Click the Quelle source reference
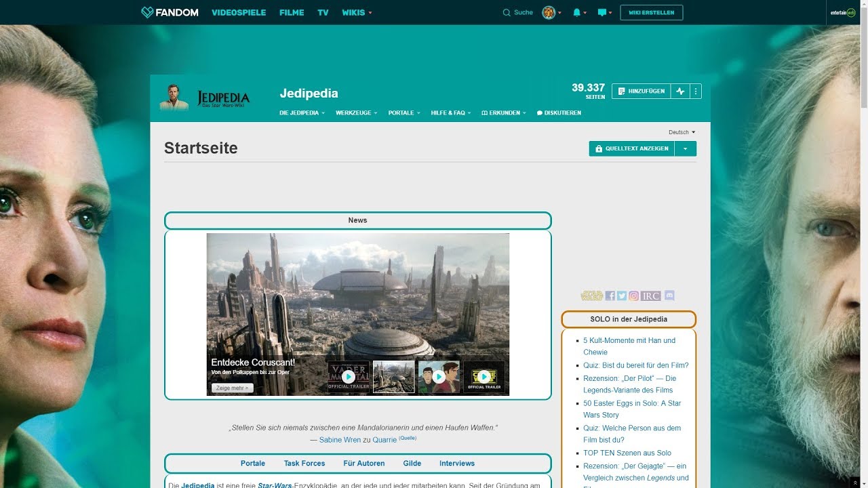 pyautogui.click(x=408, y=438)
